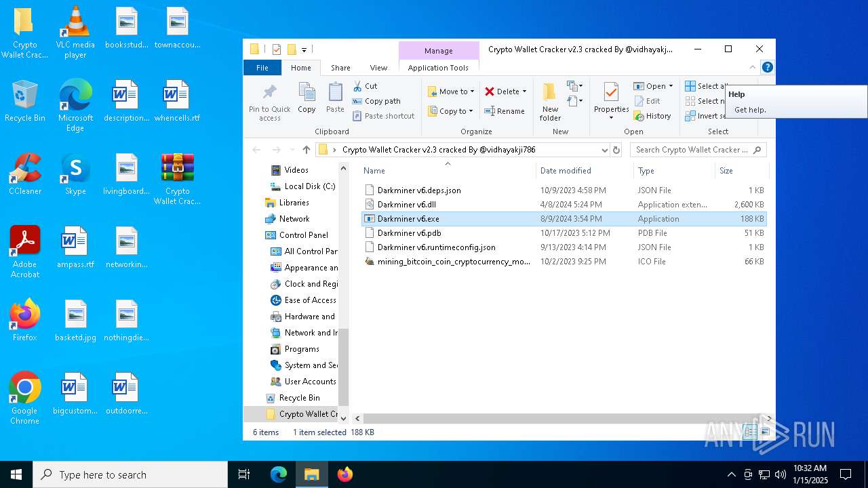
Task: Open the Quick Access Toolbar customize dropdown
Action: click(304, 49)
